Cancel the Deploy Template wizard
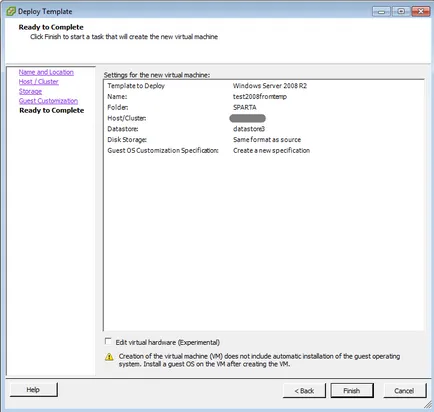 click(x=404, y=391)
